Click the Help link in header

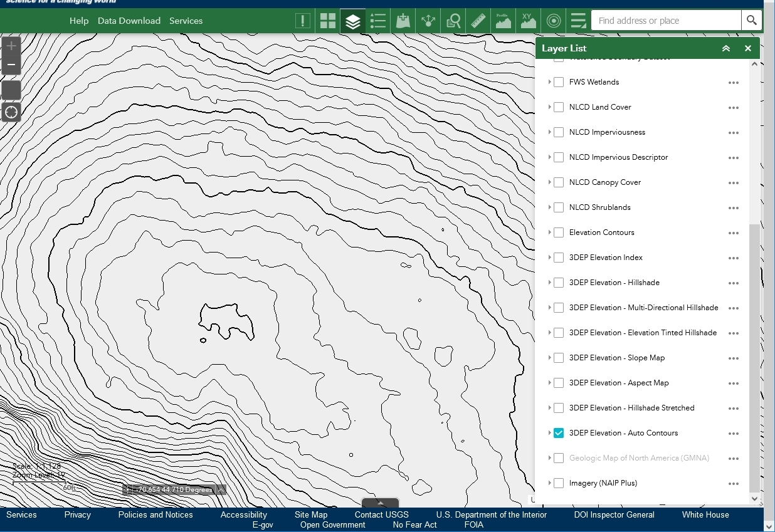click(x=79, y=21)
